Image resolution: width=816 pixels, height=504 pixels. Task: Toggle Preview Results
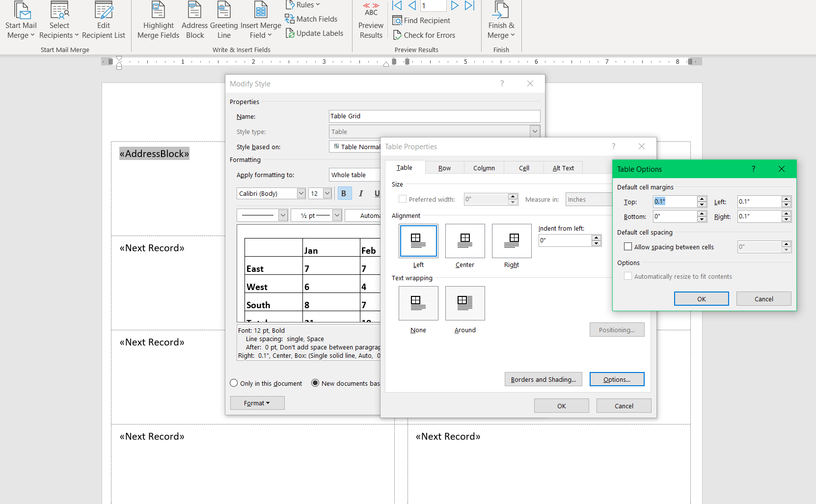[x=371, y=21]
